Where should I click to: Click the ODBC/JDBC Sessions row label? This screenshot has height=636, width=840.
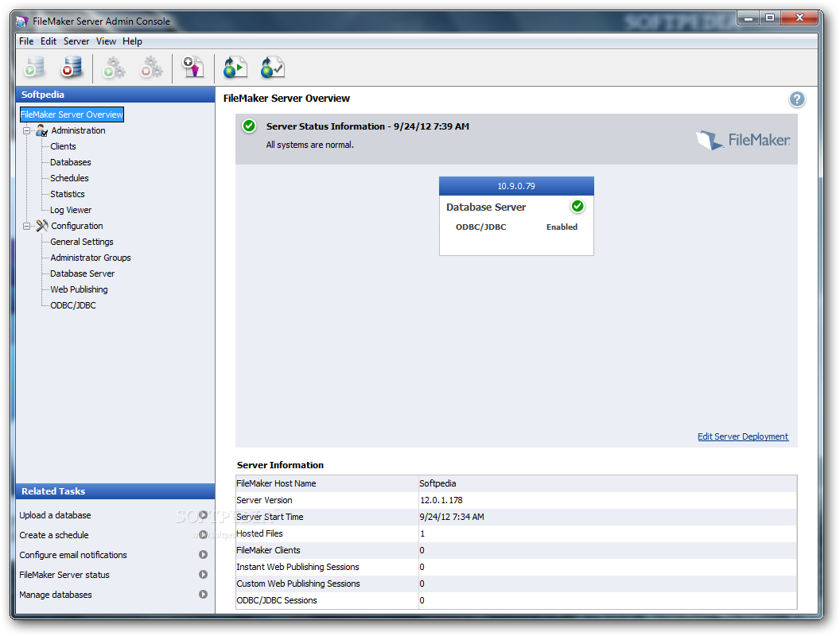click(277, 600)
